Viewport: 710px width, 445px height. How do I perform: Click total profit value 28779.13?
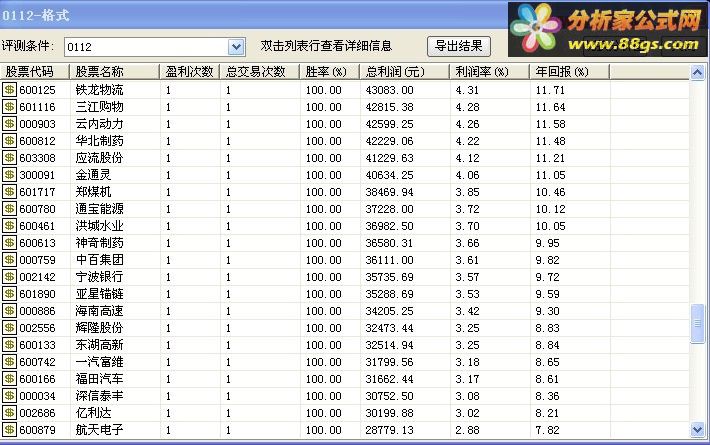(389, 430)
